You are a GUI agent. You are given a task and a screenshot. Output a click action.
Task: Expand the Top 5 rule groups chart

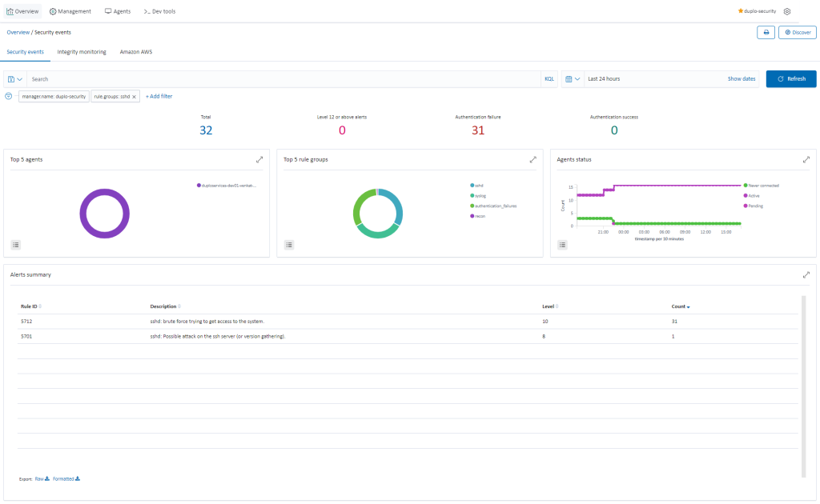pyautogui.click(x=533, y=160)
